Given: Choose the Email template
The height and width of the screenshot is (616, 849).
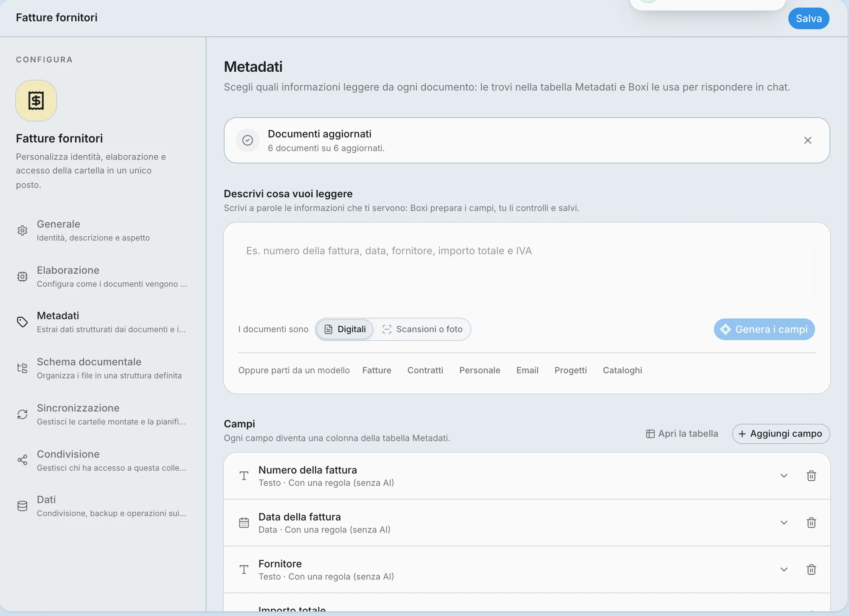Looking at the screenshot, I should (527, 370).
